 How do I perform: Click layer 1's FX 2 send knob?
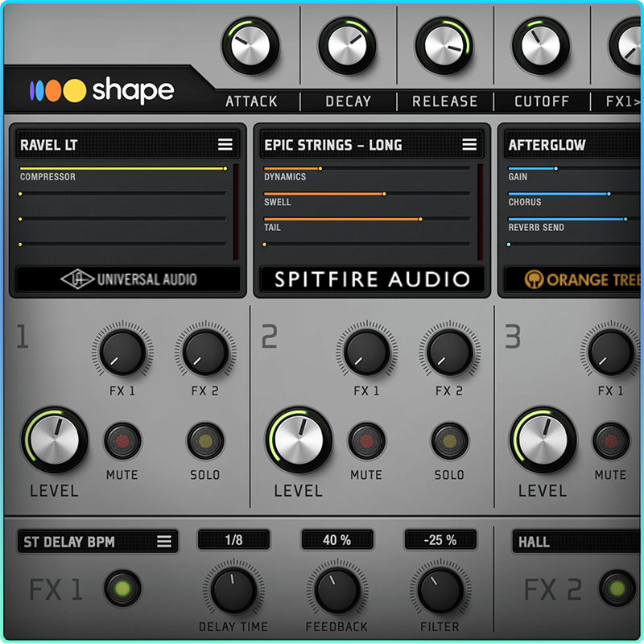click(x=205, y=353)
